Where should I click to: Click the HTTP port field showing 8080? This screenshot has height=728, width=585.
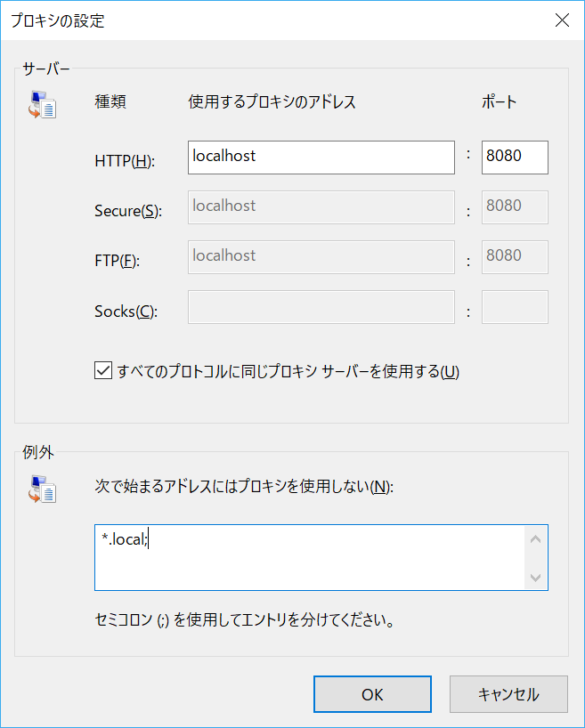515,157
